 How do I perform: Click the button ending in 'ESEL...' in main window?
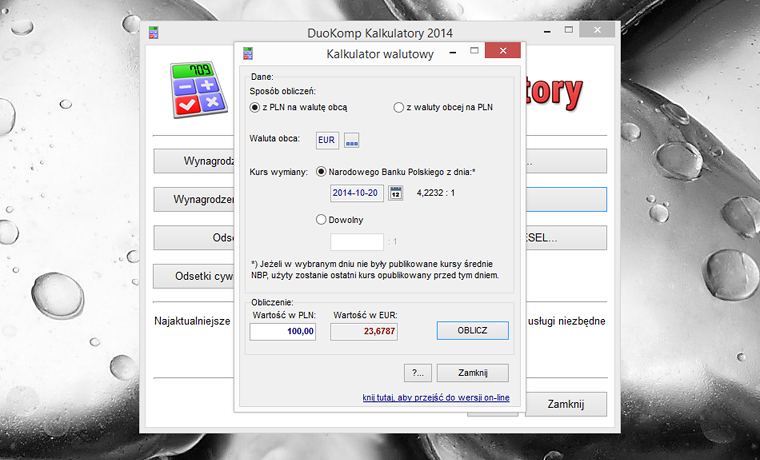click(566, 238)
